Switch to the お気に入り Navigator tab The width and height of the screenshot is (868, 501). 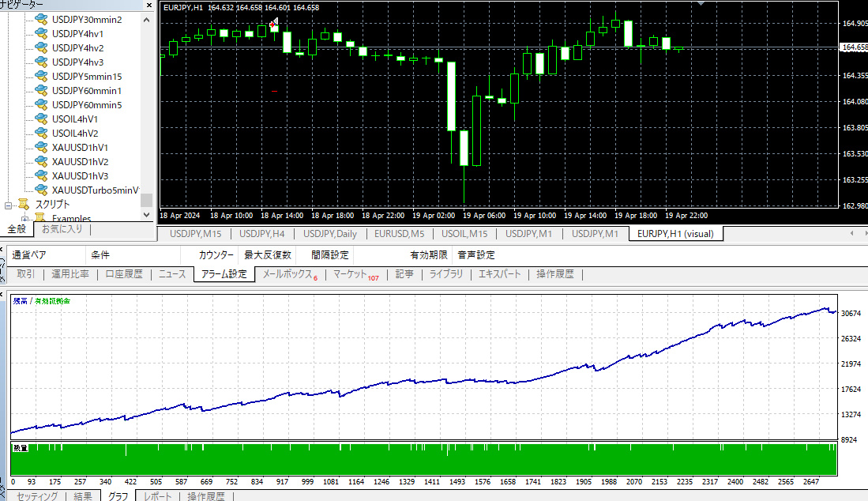(x=62, y=228)
